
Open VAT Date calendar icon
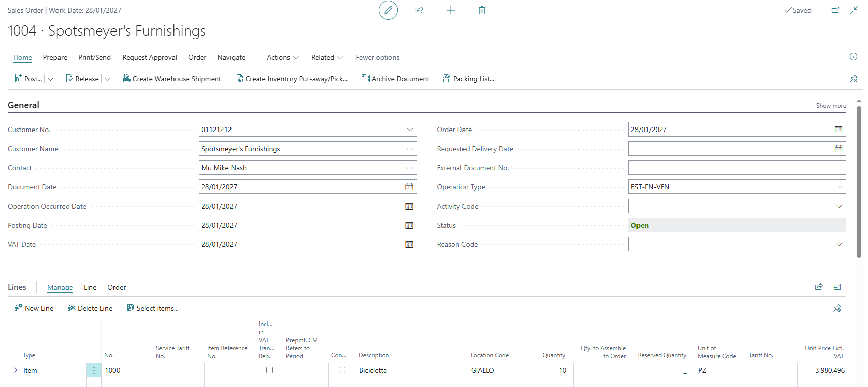409,244
